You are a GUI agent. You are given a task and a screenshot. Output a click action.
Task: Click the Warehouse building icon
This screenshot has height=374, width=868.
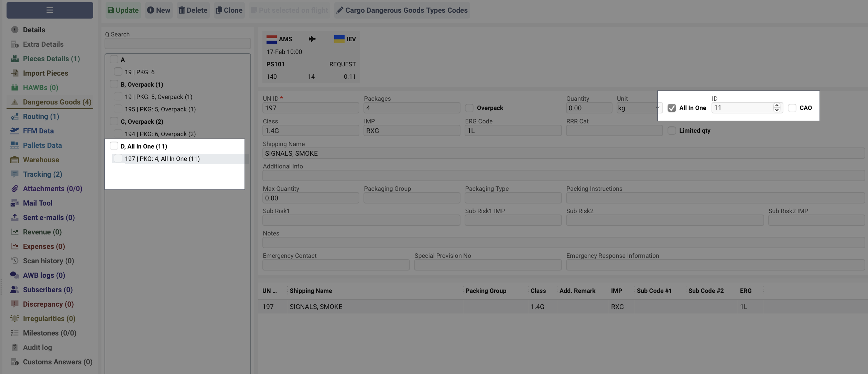tap(14, 160)
